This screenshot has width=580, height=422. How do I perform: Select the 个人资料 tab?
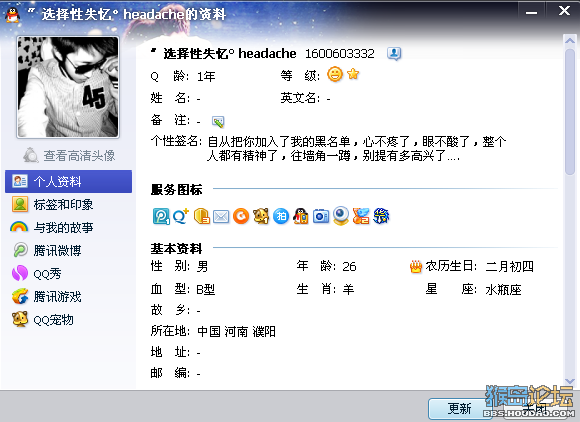(68, 181)
